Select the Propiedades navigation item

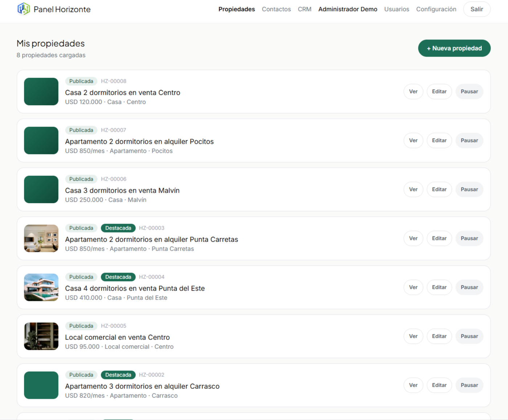click(x=237, y=9)
